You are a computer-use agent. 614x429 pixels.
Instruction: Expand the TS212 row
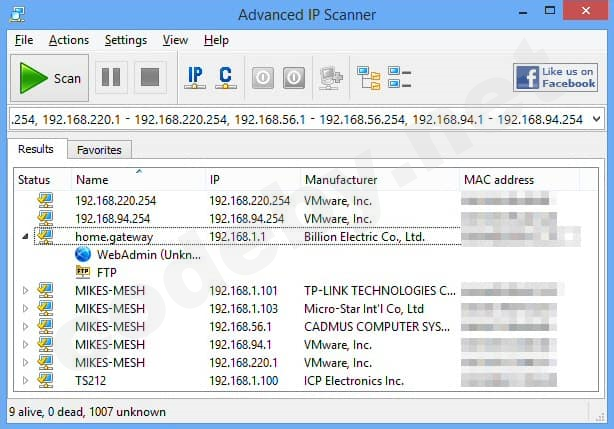pyautogui.click(x=25, y=380)
